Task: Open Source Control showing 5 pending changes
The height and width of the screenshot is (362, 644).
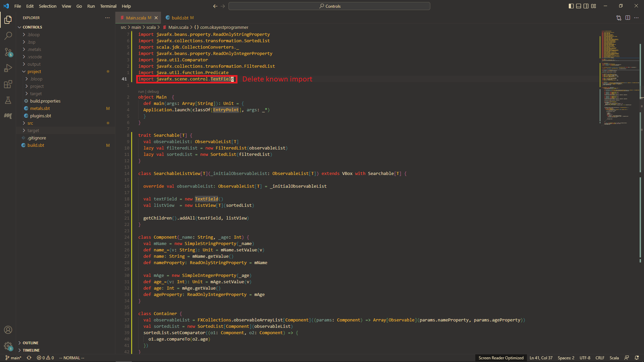Action: pos(8,52)
